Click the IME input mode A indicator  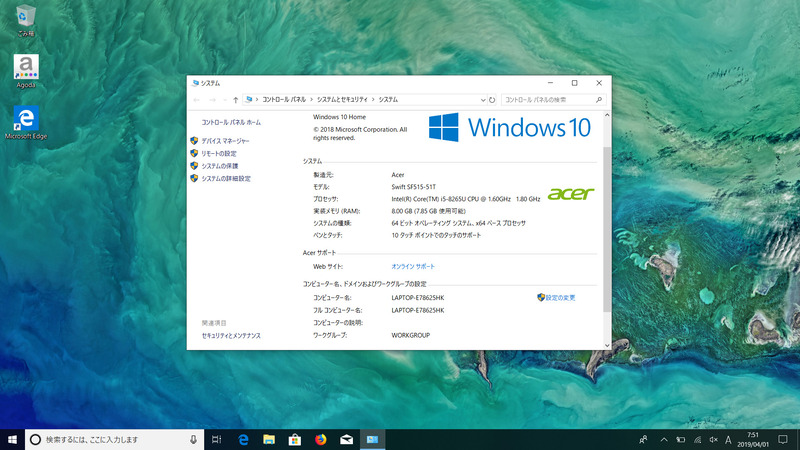[x=728, y=439]
